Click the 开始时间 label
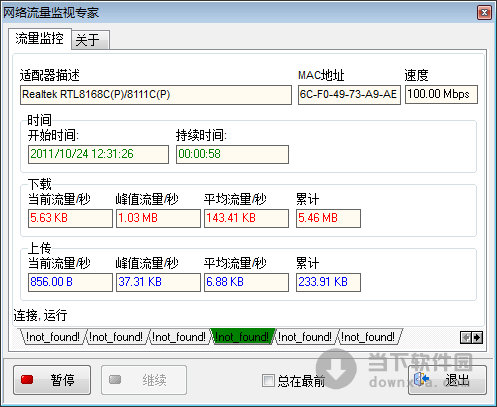Image resolution: width=497 pixels, height=407 pixels. (53, 135)
